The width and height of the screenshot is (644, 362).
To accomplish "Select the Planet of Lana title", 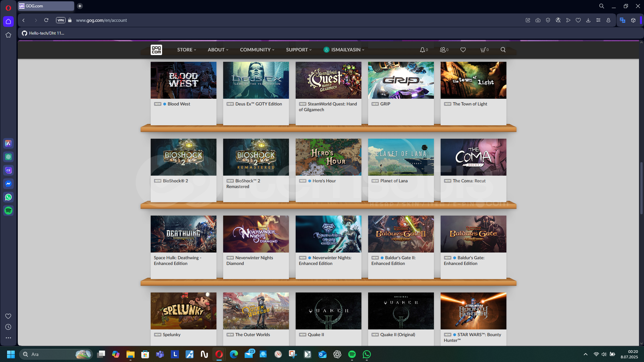I will point(394,181).
